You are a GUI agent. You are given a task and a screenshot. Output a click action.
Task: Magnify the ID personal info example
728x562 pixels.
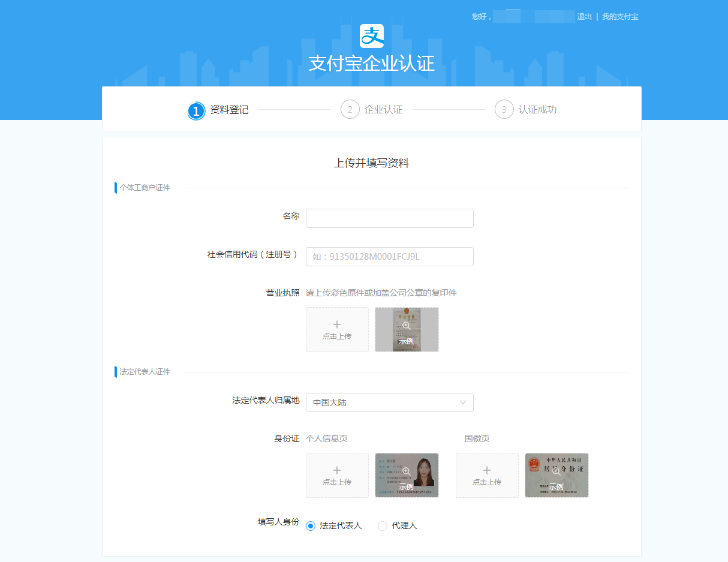[x=407, y=471]
